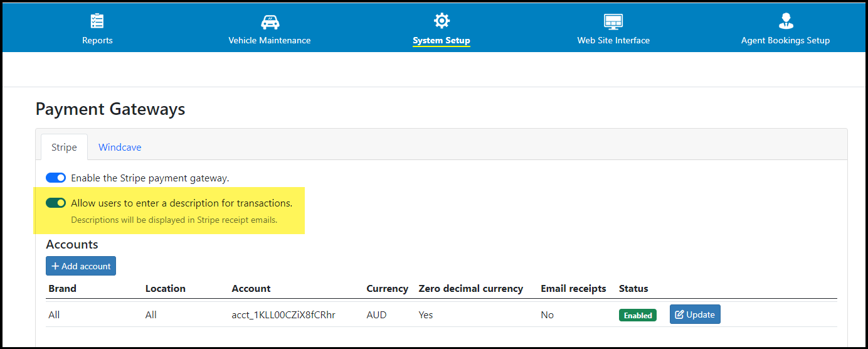
Task: Click the AUD currency cell
Action: tap(376, 315)
